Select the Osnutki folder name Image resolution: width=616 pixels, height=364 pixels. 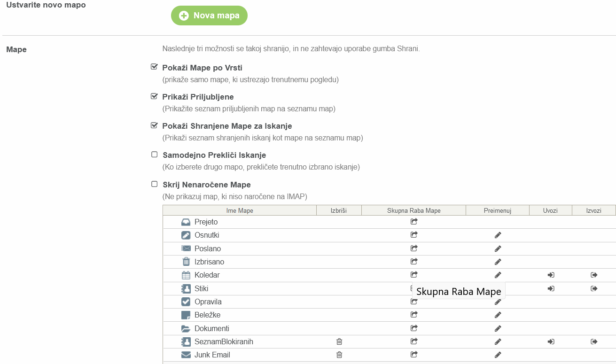coord(207,235)
